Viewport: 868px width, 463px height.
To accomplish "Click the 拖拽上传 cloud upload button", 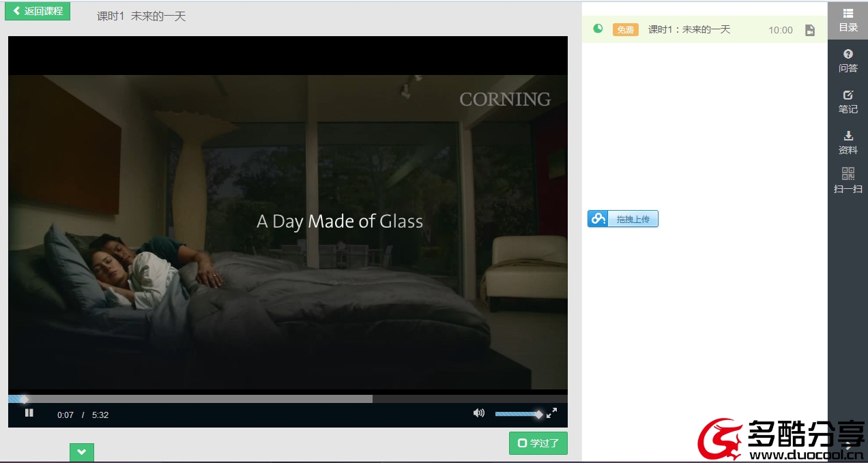I will tap(623, 219).
